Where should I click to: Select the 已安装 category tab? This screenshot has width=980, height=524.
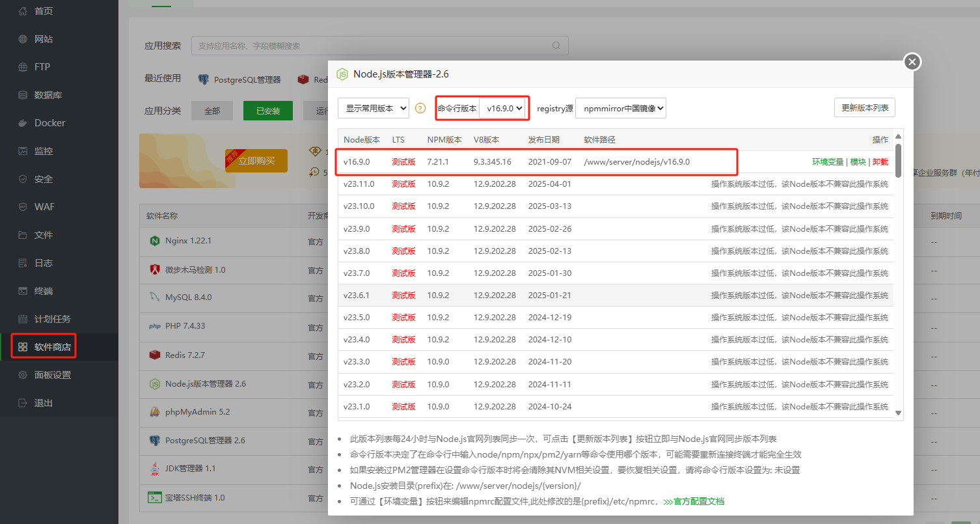(268, 111)
